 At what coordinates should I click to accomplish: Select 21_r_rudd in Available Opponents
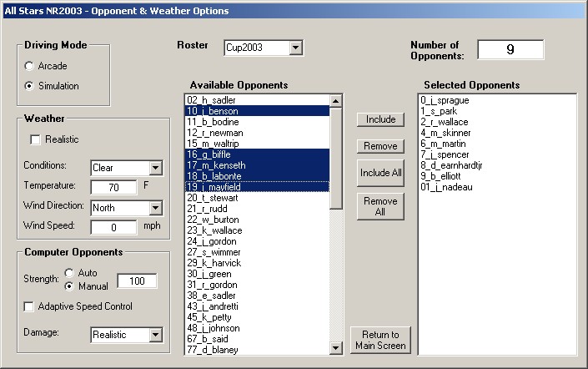257,209
